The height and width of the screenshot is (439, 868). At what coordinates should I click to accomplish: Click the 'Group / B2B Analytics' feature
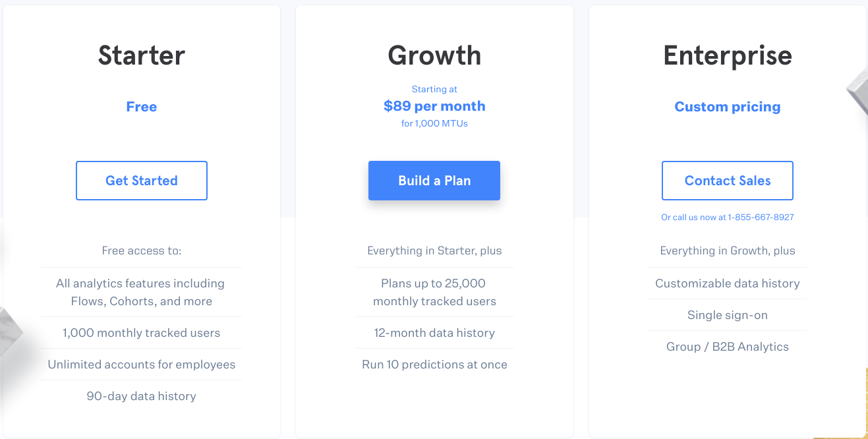tap(727, 347)
